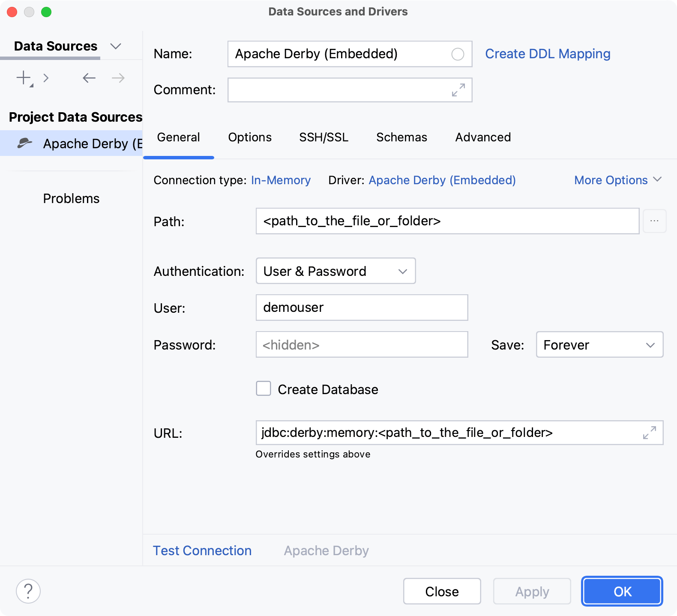Click the right chevron next to plus
The width and height of the screenshot is (677, 616).
46,78
